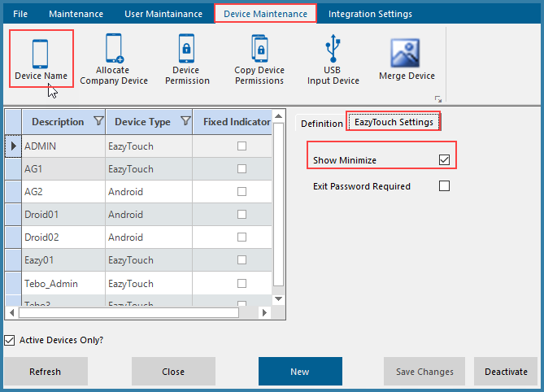Click the Save Changes button
Screen dimensions: 544x392
[424, 372]
